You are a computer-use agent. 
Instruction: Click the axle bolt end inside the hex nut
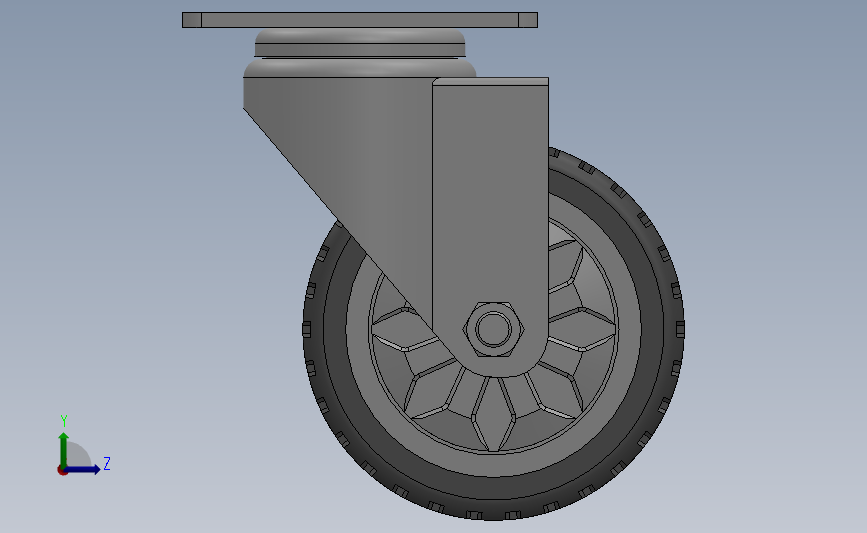tap(493, 329)
